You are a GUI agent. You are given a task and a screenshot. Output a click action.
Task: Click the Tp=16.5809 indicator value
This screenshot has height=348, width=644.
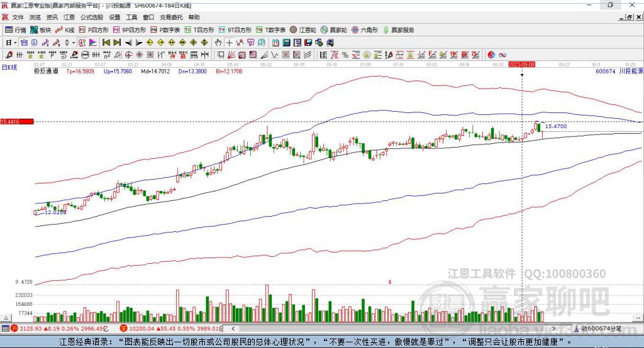80,71
